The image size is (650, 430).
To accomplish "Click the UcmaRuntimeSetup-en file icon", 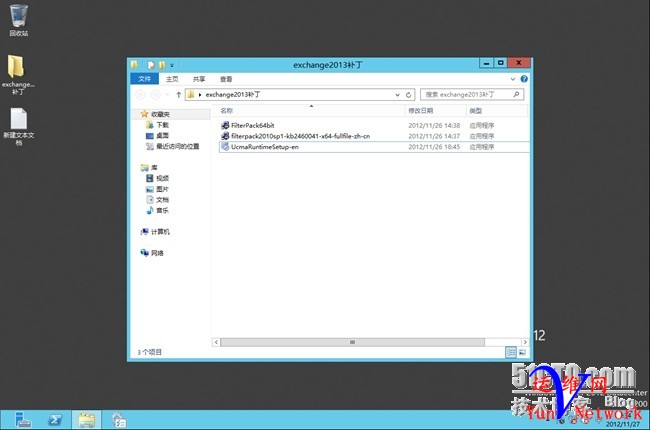I will click(225, 147).
